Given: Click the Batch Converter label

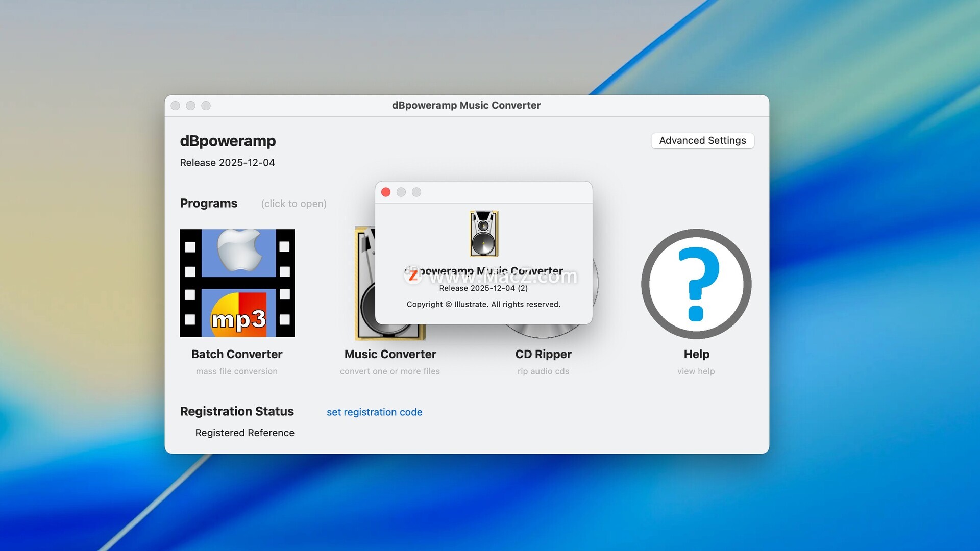Looking at the screenshot, I should [237, 354].
